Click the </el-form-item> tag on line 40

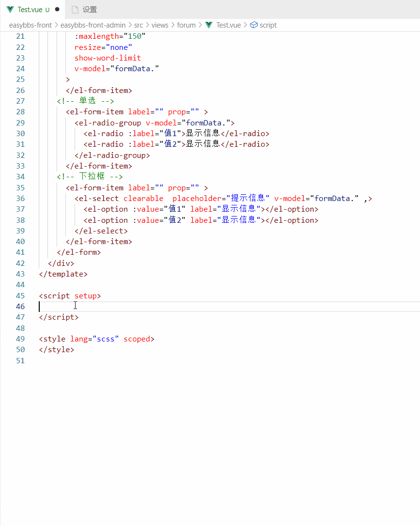click(x=99, y=242)
